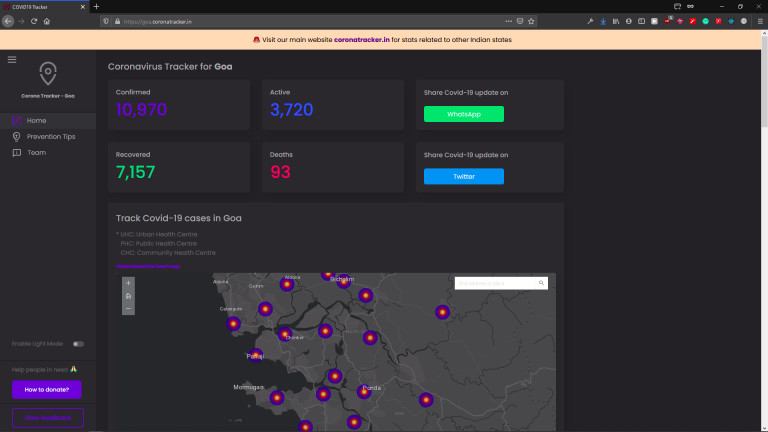This screenshot has width=768, height=432.
Task: Open the Downloads panel
Action: pos(603,21)
